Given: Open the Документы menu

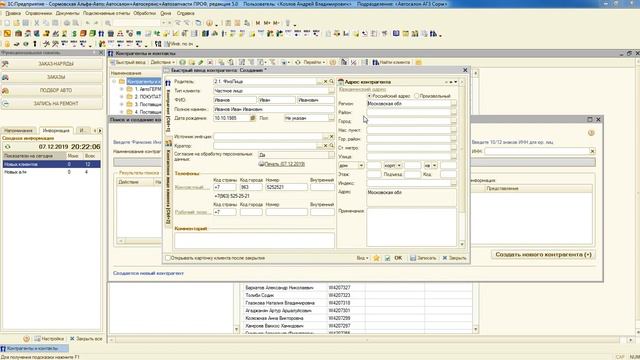Looking at the screenshot, I should [67, 13].
